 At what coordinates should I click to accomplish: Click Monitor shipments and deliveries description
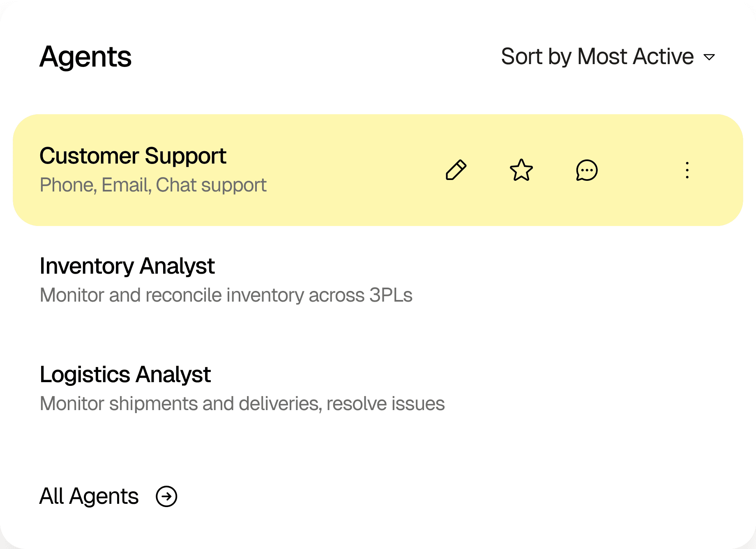click(x=242, y=404)
